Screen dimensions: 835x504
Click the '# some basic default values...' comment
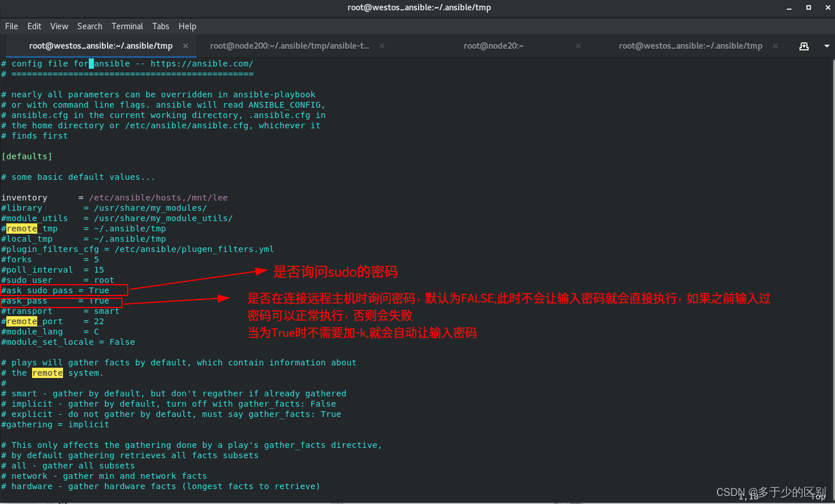click(x=78, y=177)
